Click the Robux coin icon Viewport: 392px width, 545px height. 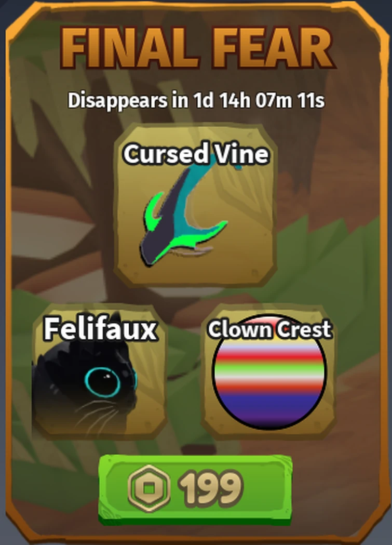[149, 488]
